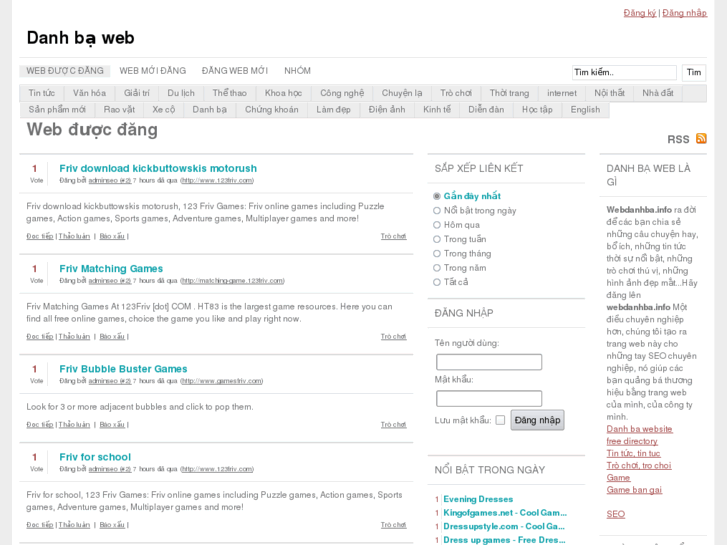The image size is (727, 545).
Task: Click the 'Đăng nhập' form button
Action: pyautogui.click(x=537, y=420)
